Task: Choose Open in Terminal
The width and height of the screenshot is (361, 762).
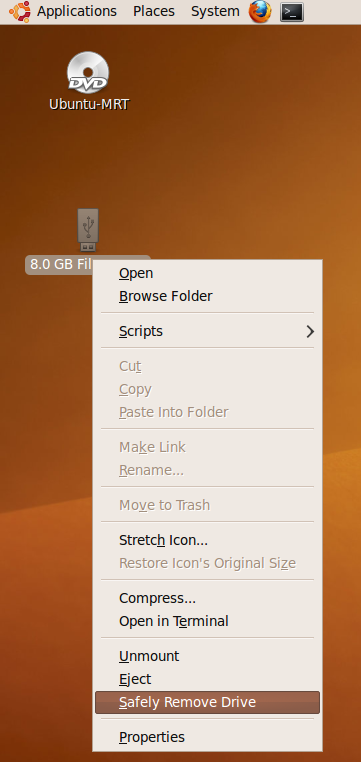Action: coord(207,621)
